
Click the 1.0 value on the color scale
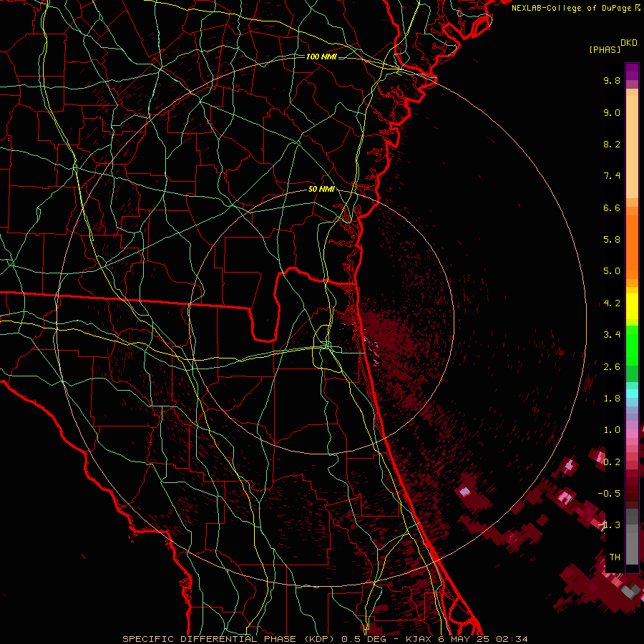point(612,430)
